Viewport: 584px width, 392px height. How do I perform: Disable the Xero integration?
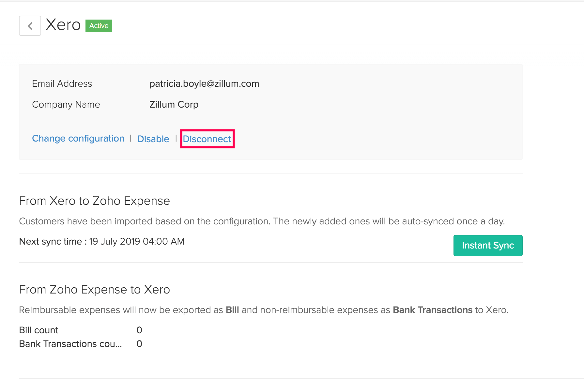tap(153, 139)
